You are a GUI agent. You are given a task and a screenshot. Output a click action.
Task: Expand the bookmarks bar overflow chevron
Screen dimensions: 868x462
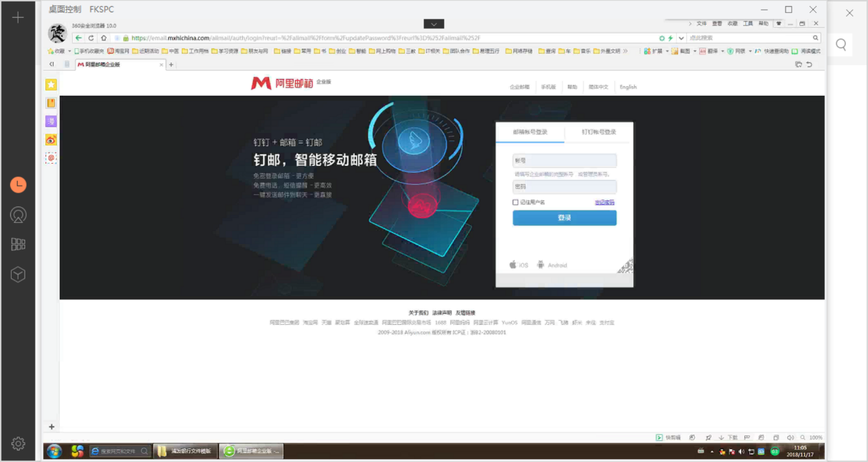click(x=625, y=51)
